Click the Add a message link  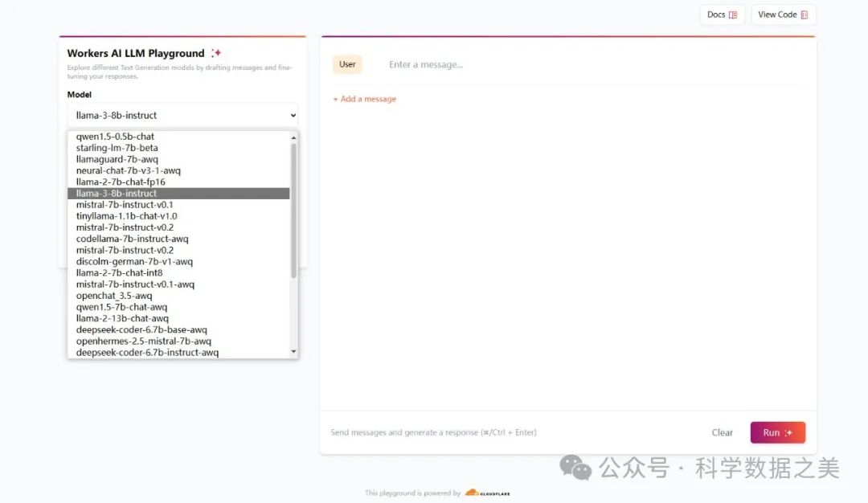click(365, 99)
